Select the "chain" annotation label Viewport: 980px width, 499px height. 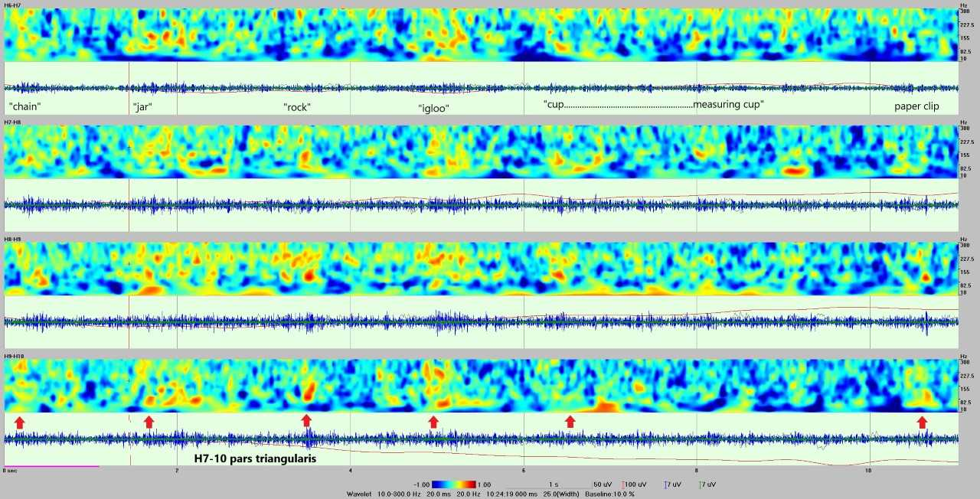coord(24,106)
